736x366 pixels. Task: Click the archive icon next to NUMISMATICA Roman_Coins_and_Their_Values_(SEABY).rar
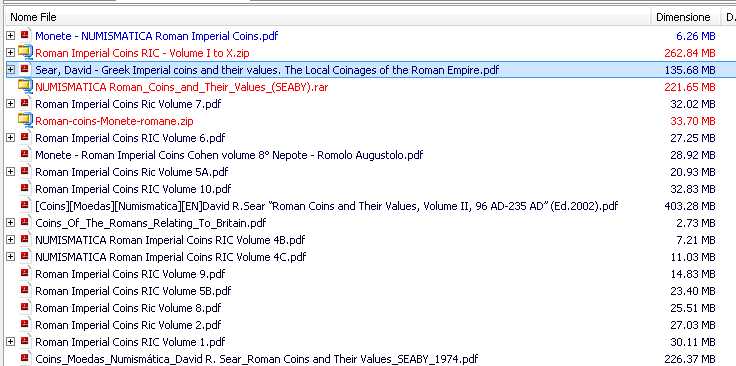tap(25, 87)
